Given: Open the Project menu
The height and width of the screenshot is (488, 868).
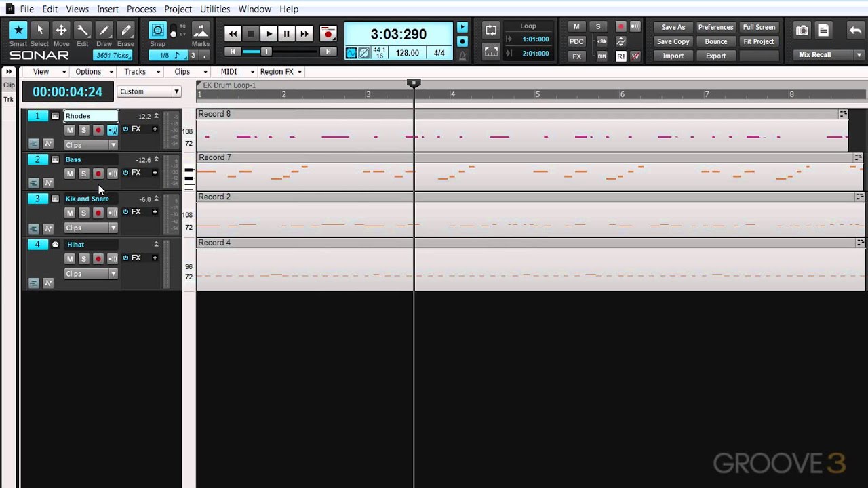Looking at the screenshot, I should click(x=178, y=9).
